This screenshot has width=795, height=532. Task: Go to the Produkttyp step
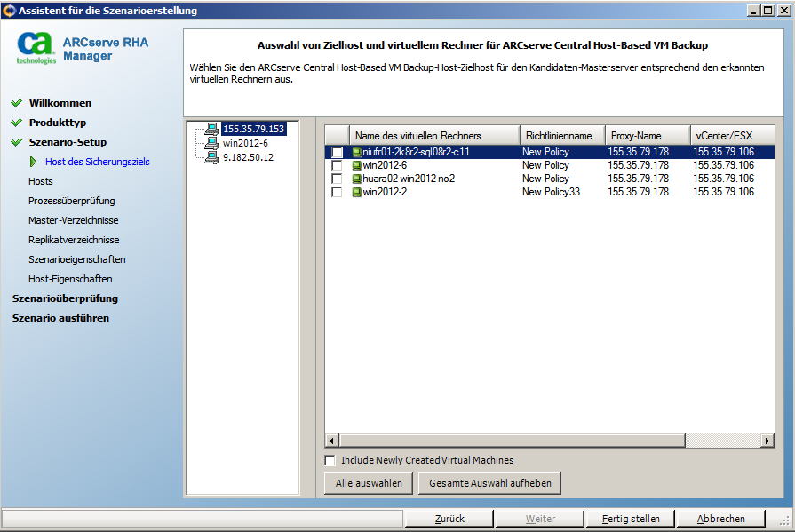[58, 123]
